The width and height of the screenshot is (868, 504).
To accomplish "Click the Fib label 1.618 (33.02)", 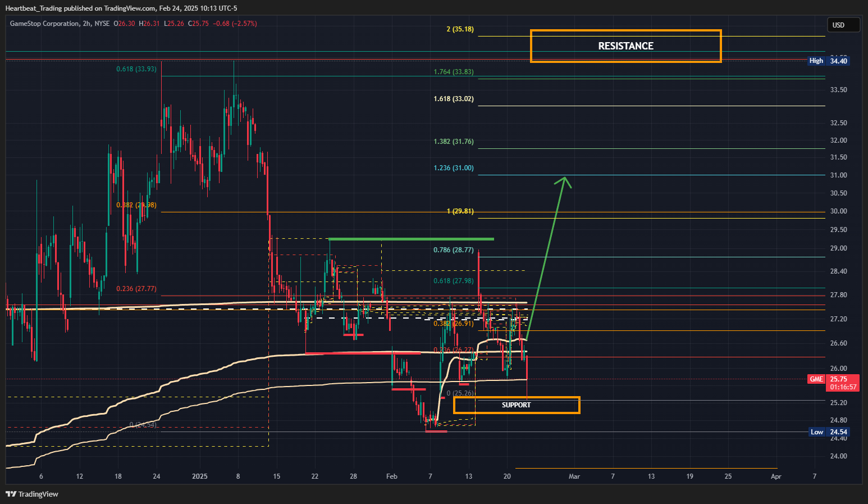I will coord(454,99).
